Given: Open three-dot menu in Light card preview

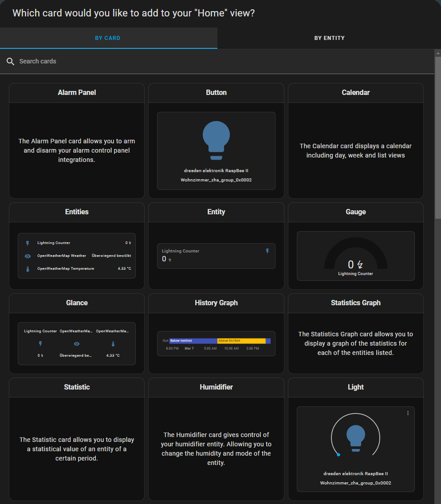Looking at the screenshot, I should (408, 413).
